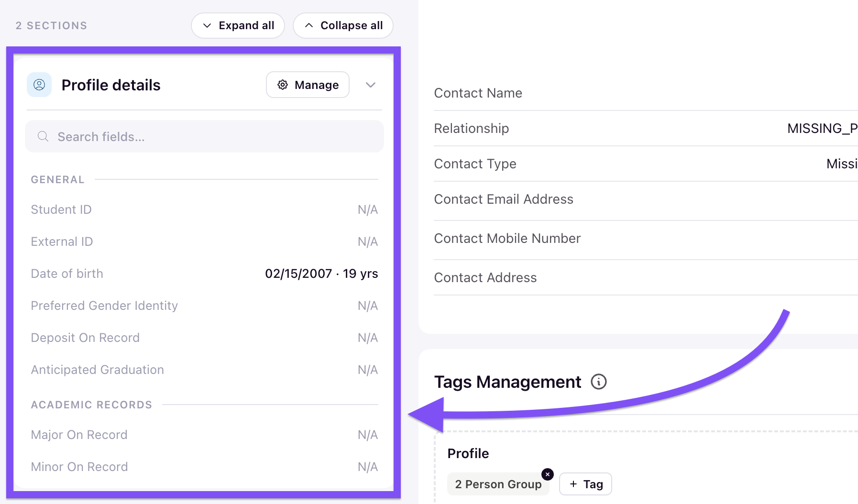Click the Profile tag group title
The height and width of the screenshot is (504, 858).
tap(468, 453)
